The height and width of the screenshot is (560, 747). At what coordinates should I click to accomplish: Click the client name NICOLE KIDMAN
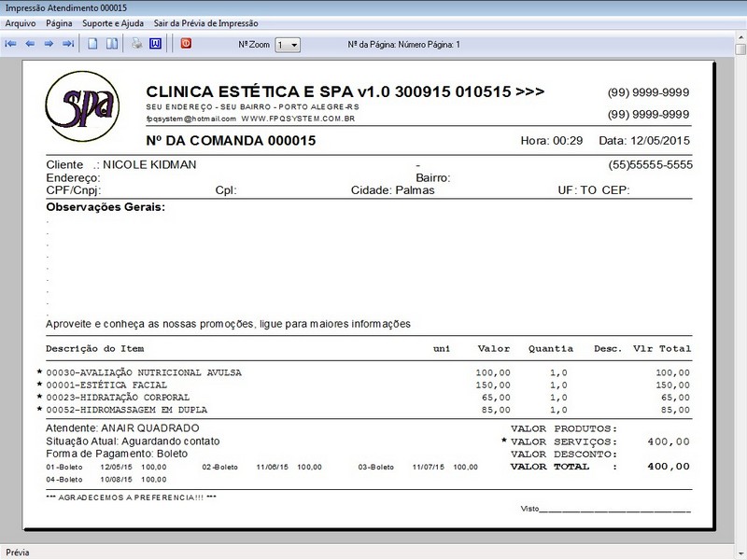[149, 165]
